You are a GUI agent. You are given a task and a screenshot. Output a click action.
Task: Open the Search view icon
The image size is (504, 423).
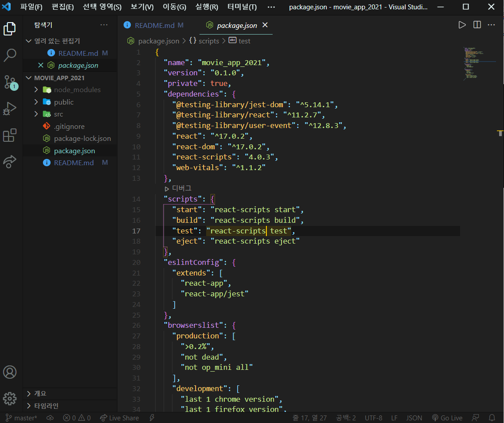[x=10, y=55]
